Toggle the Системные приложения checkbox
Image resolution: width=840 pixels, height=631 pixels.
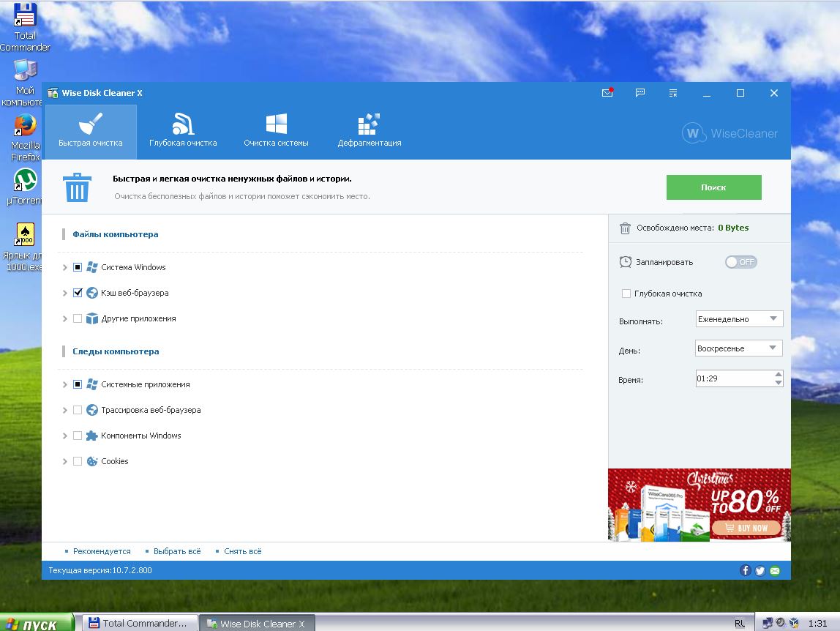coord(78,384)
